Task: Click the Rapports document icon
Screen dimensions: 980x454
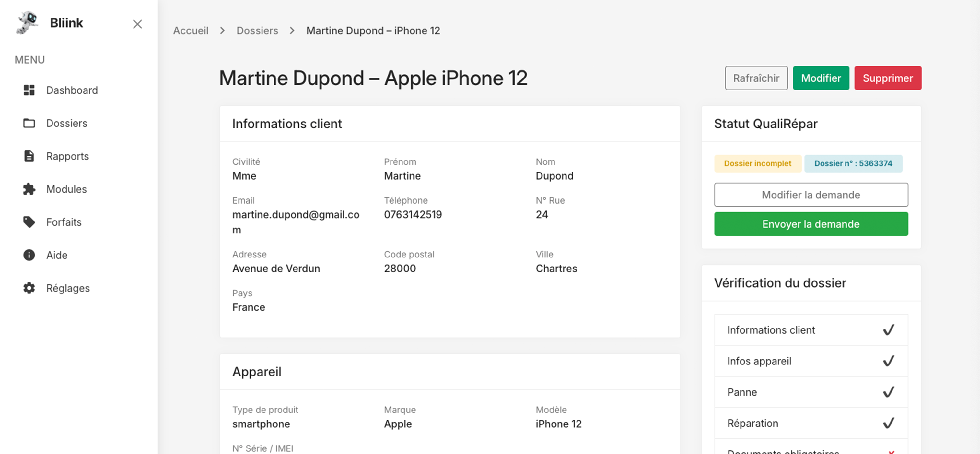Action: pos(29,156)
